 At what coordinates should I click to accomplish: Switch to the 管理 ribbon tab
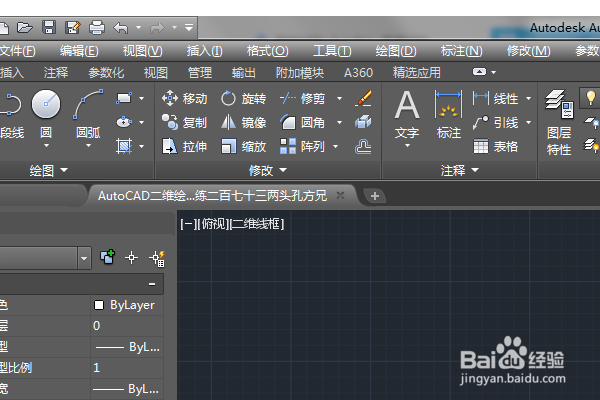(200, 72)
